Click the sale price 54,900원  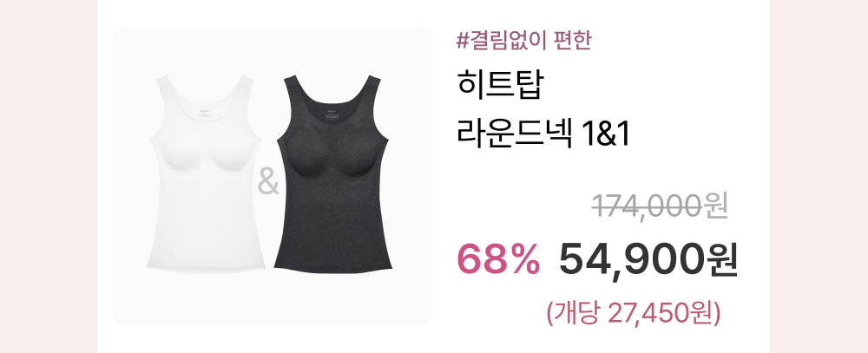[x=648, y=260]
